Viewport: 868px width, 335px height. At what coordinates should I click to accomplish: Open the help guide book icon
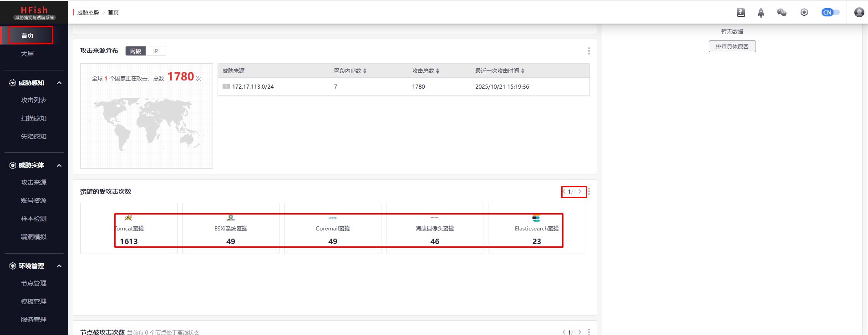741,12
